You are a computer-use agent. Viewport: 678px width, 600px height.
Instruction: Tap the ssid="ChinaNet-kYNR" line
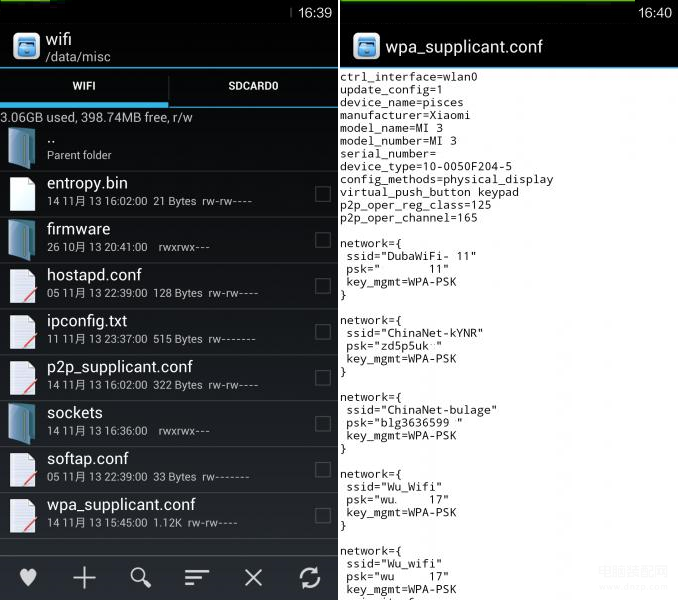point(415,333)
